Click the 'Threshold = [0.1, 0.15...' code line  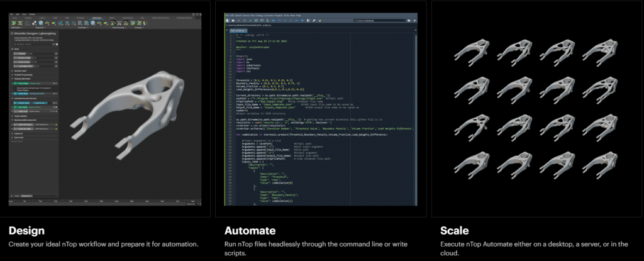click(x=265, y=80)
